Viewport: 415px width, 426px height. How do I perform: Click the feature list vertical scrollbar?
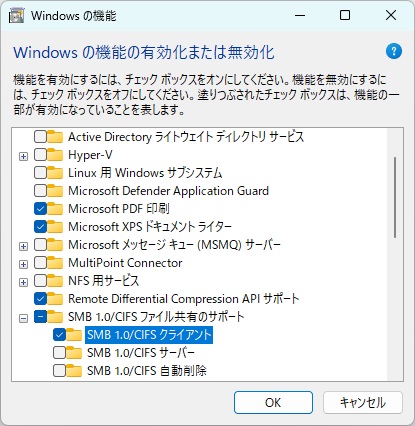[395, 197]
